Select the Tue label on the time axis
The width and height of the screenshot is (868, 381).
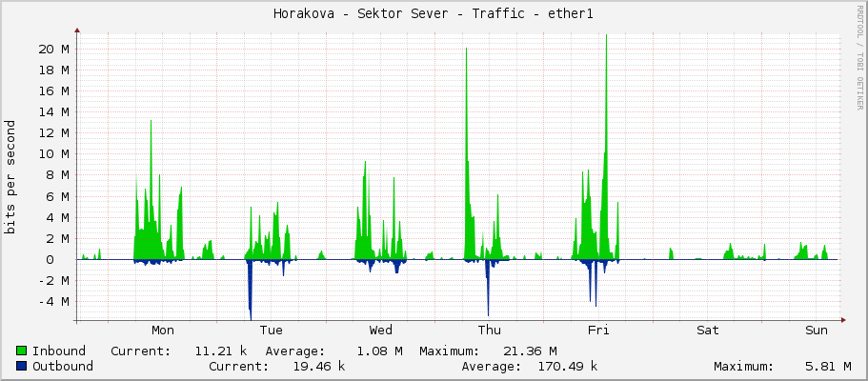(x=272, y=331)
